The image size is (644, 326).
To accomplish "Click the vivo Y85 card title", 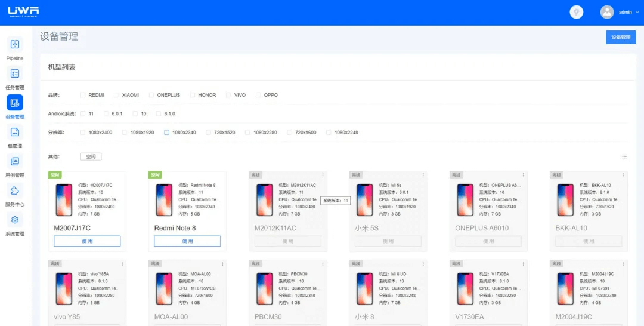I will (67, 317).
